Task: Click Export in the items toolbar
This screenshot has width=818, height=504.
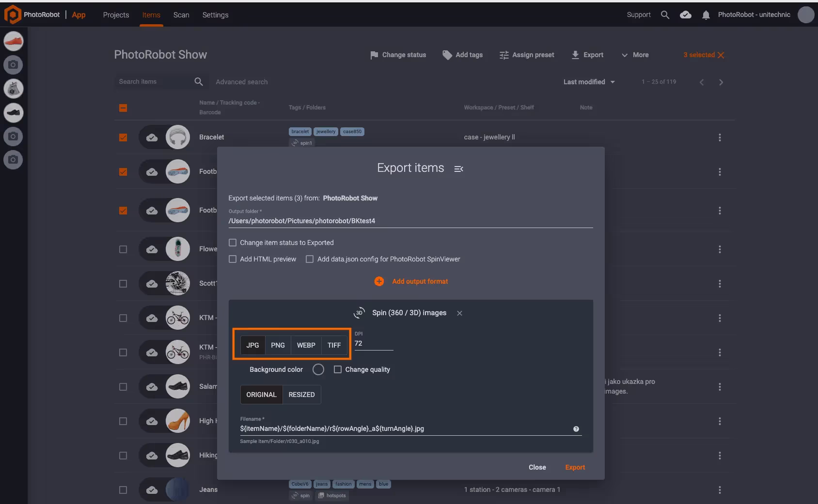Action: click(x=587, y=55)
